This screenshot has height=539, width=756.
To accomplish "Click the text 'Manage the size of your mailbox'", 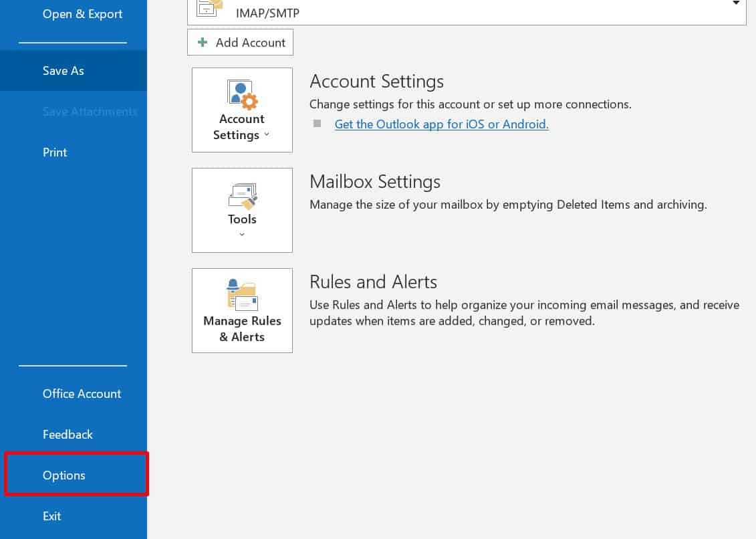I will [396, 205].
